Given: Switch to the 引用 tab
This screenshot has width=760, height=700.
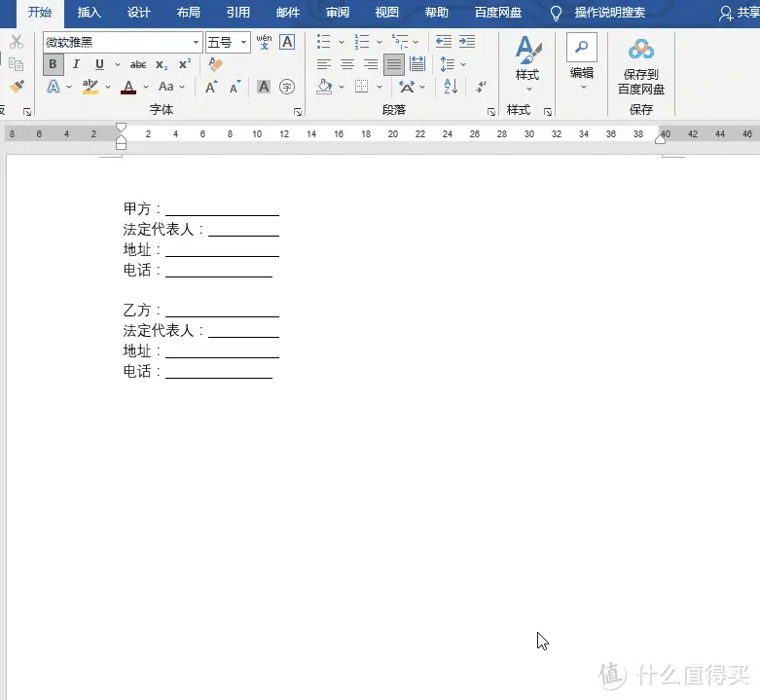Looking at the screenshot, I should pos(238,13).
